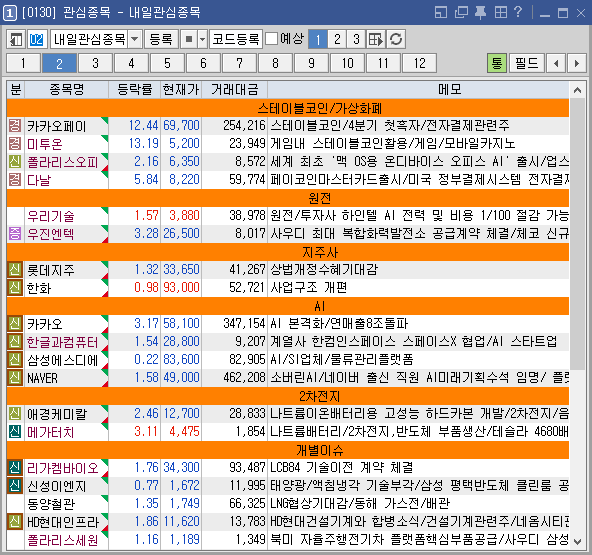Click the 신 badge beside 메가터치
The width and height of the screenshot is (592, 555).
(x=15, y=432)
